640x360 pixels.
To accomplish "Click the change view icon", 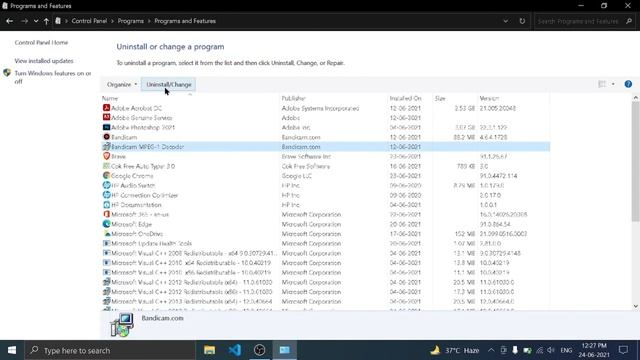I will click(602, 84).
